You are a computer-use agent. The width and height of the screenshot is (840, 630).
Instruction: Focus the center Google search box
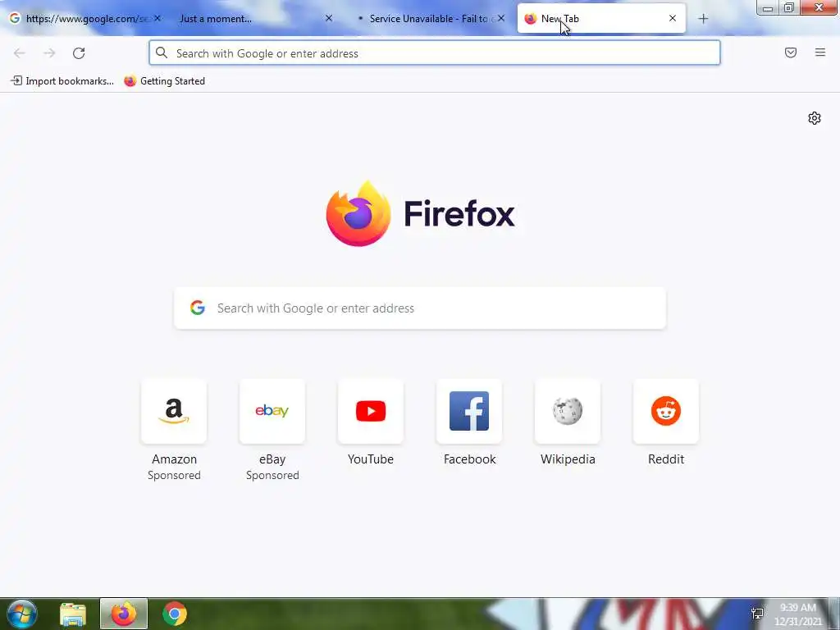click(420, 308)
